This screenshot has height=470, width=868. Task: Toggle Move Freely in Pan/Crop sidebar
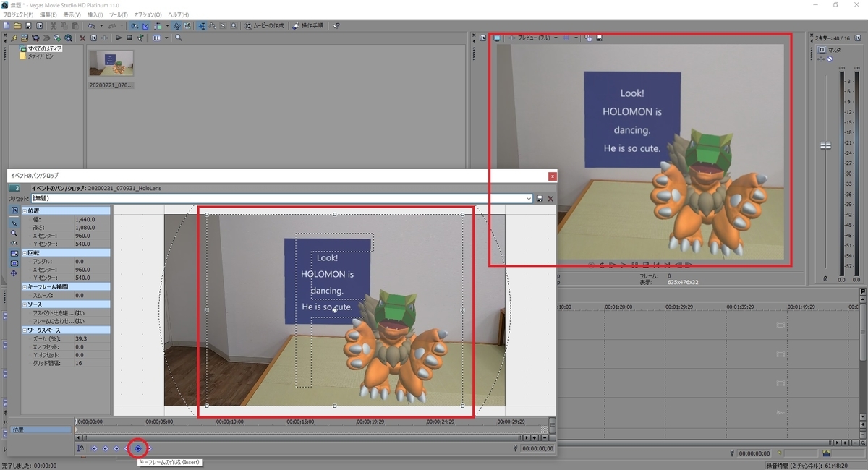pos(14,273)
